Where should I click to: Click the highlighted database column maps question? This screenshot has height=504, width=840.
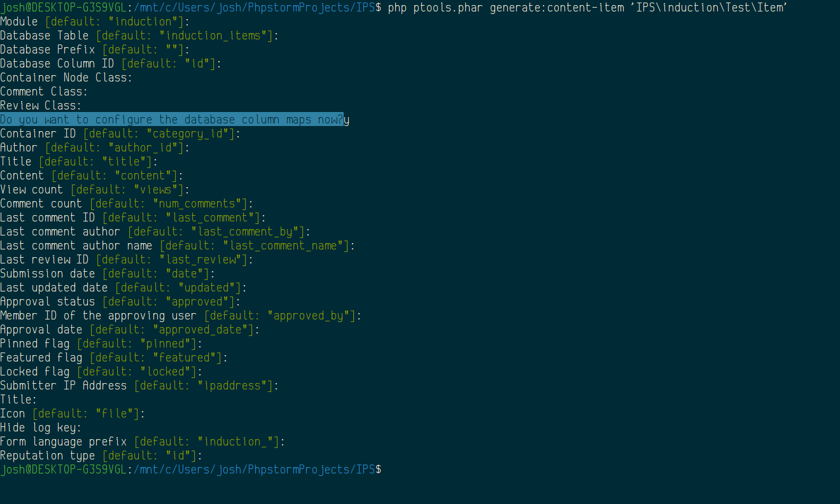(172, 120)
